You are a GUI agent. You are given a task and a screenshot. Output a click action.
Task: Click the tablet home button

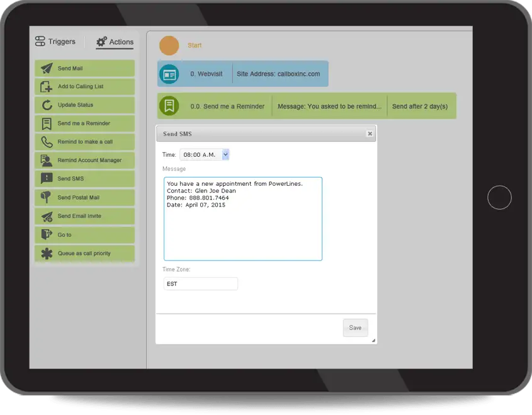pyautogui.click(x=499, y=198)
